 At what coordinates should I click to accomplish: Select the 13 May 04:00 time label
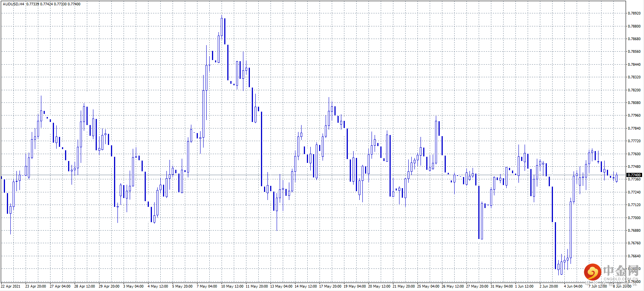pos(281,286)
